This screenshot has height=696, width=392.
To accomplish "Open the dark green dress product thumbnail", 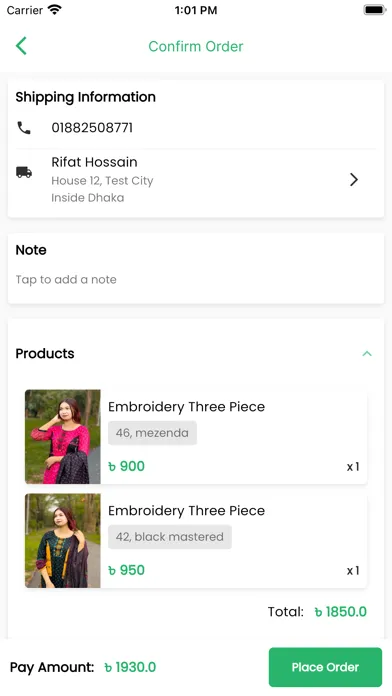I will (x=63, y=541).
